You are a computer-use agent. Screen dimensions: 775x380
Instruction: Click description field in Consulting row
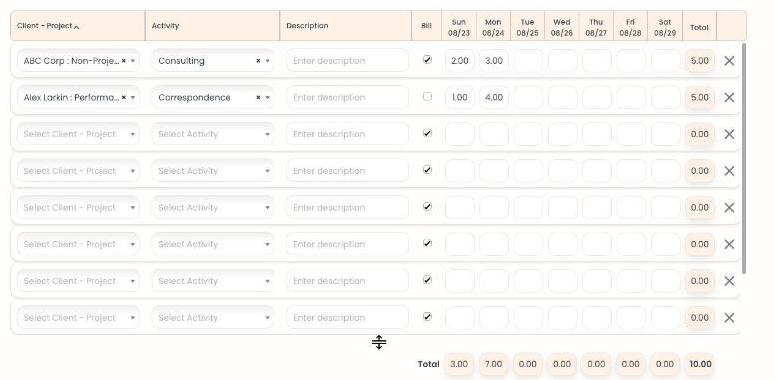(x=347, y=61)
